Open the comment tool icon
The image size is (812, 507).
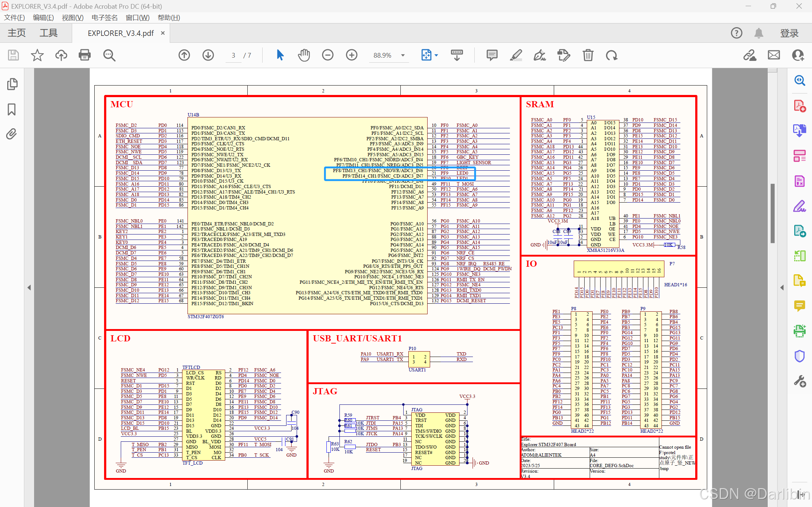pos(491,55)
